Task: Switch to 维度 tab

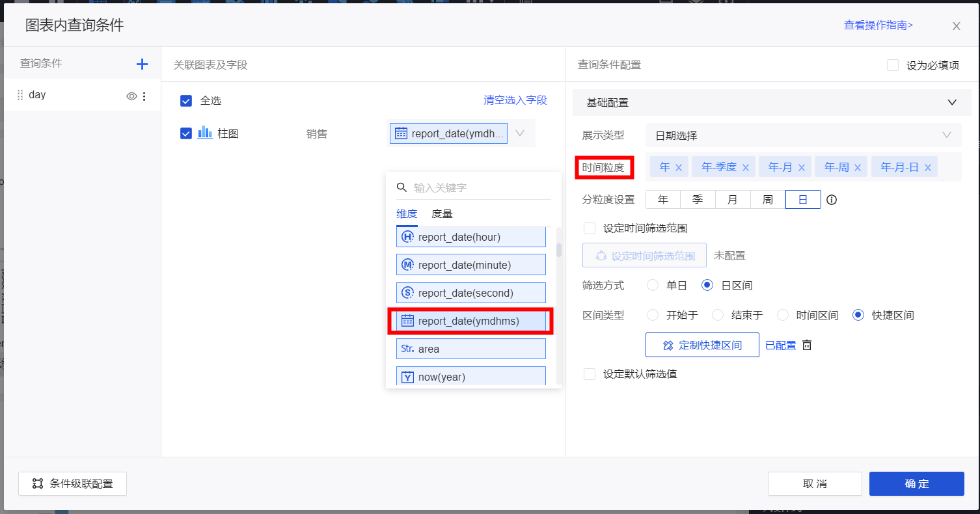Action: click(x=407, y=213)
